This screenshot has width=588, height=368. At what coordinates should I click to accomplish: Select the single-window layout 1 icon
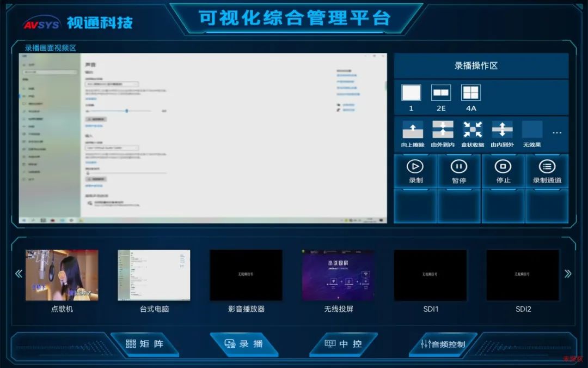click(411, 93)
